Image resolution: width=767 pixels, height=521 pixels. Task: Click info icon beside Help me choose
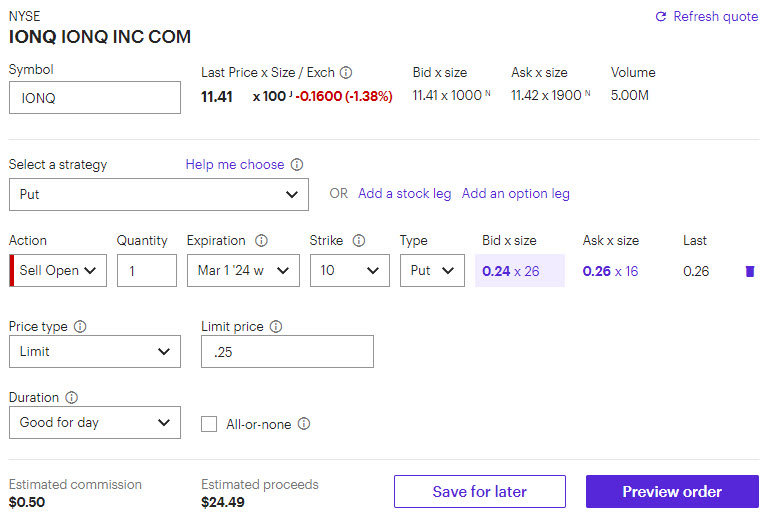pyautogui.click(x=297, y=165)
